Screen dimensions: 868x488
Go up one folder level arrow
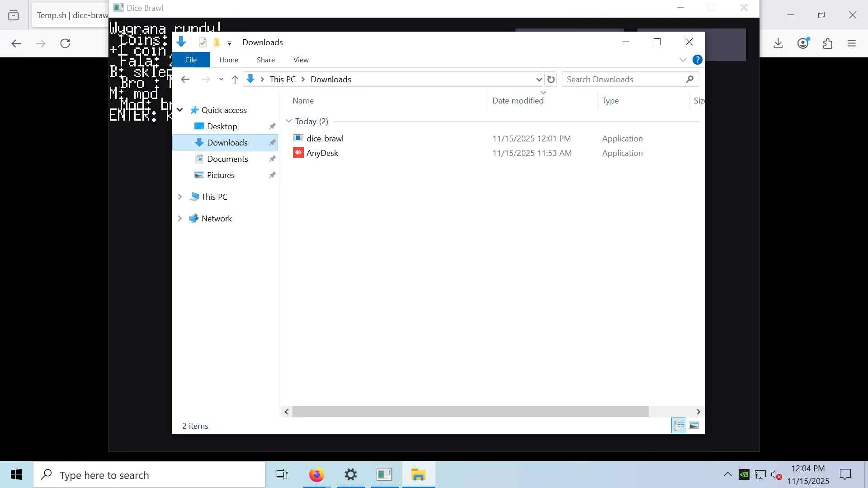tap(235, 80)
